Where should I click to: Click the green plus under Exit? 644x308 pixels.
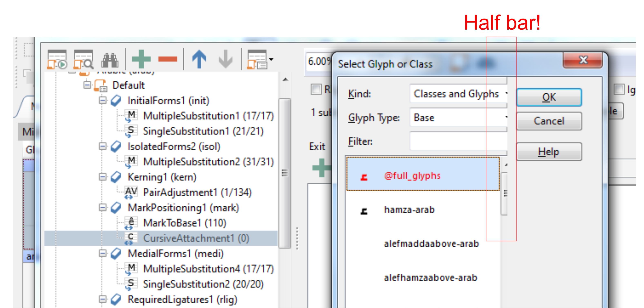click(x=322, y=168)
